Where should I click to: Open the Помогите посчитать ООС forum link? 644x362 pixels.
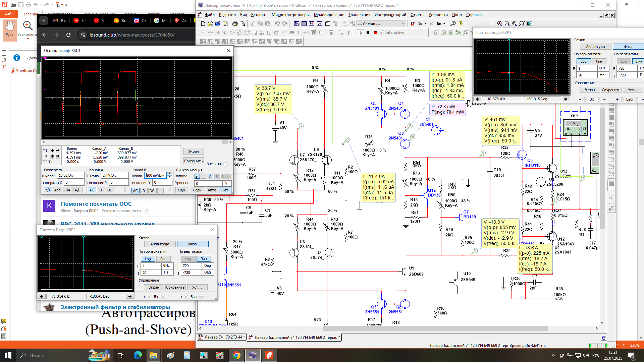click(96, 204)
